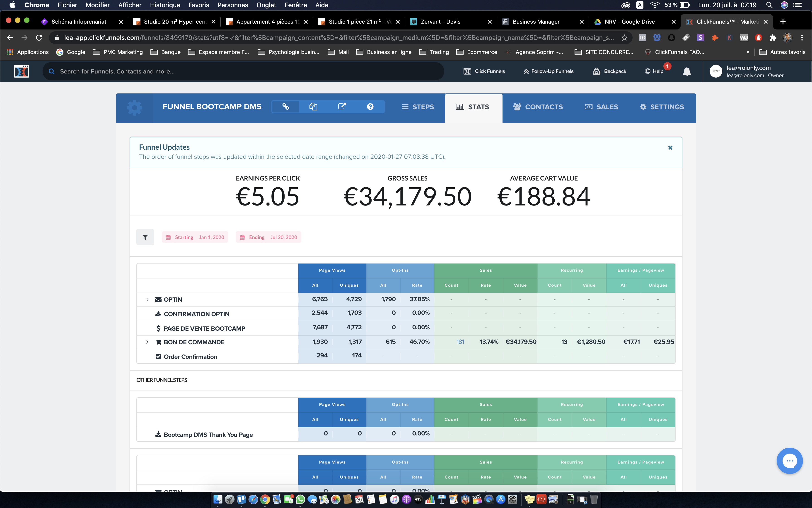812x508 pixels.
Task: Reload the page with refresh button
Action: [39, 38]
